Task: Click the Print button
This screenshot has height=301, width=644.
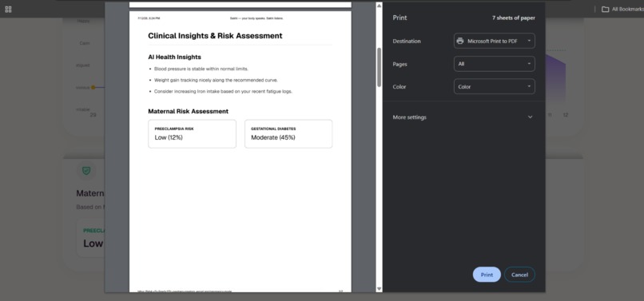Action: tap(487, 275)
